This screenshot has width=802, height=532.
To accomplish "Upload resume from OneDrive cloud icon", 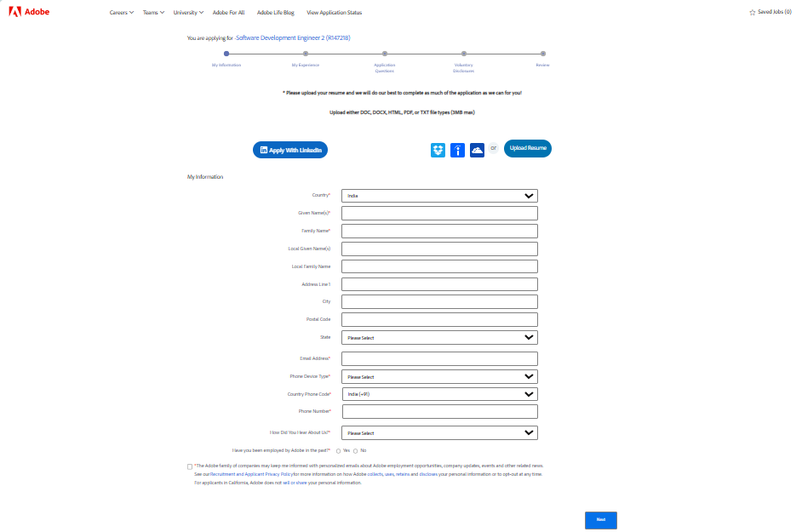I will click(x=477, y=150).
